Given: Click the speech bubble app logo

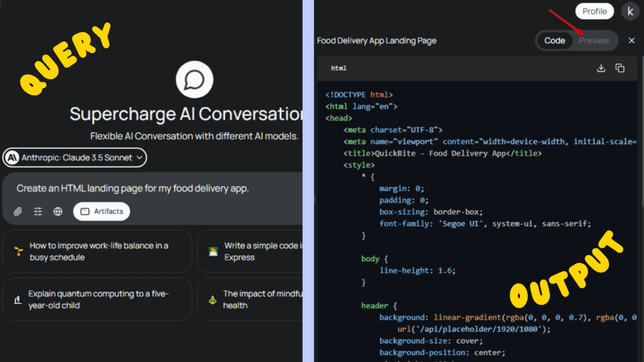Looking at the screenshot, I should click(x=194, y=78).
